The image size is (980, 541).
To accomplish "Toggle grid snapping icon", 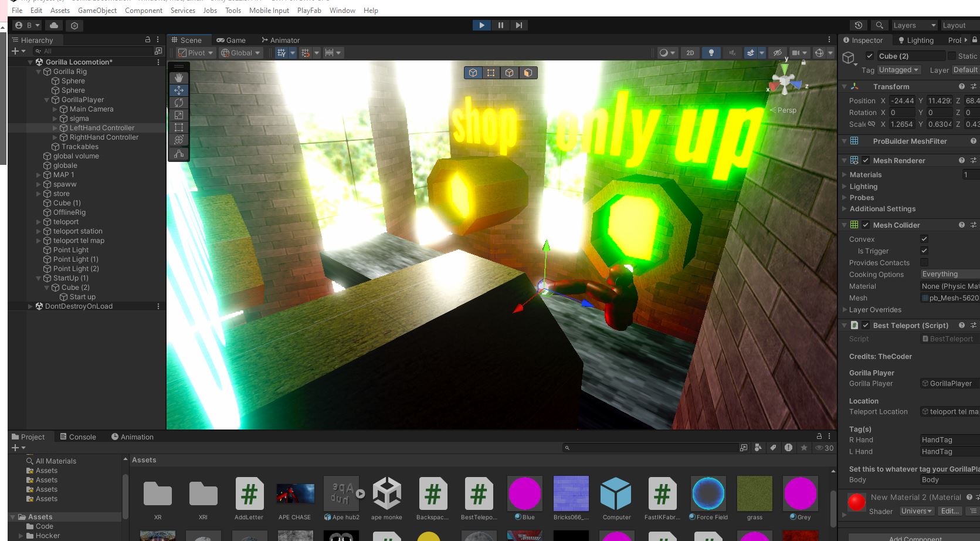I will [306, 53].
